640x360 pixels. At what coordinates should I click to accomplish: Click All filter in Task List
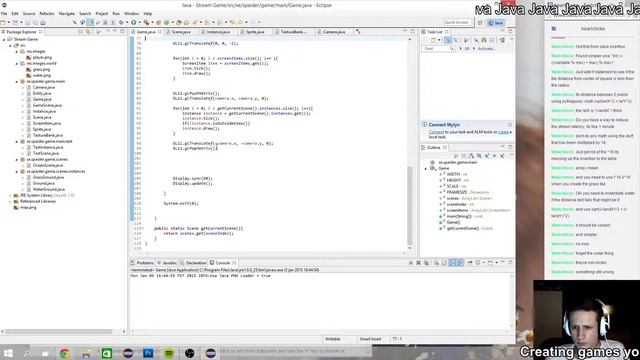click(467, 49)
